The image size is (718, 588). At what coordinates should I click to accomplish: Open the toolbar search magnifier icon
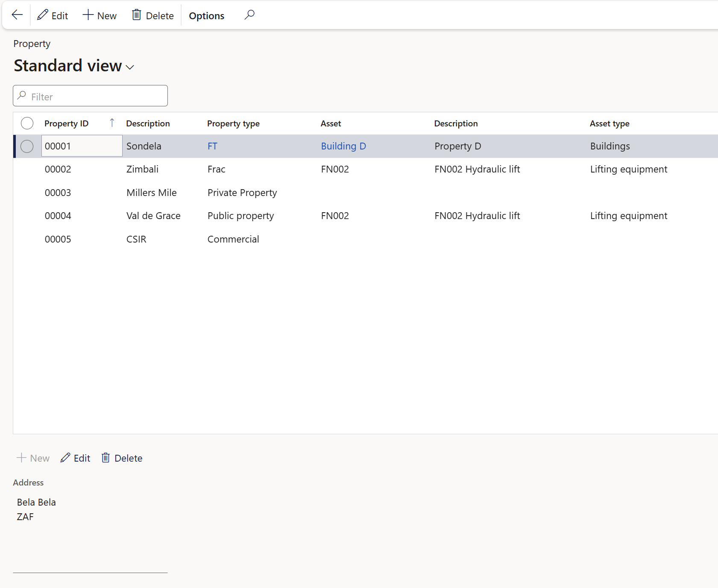click(249, 15)
